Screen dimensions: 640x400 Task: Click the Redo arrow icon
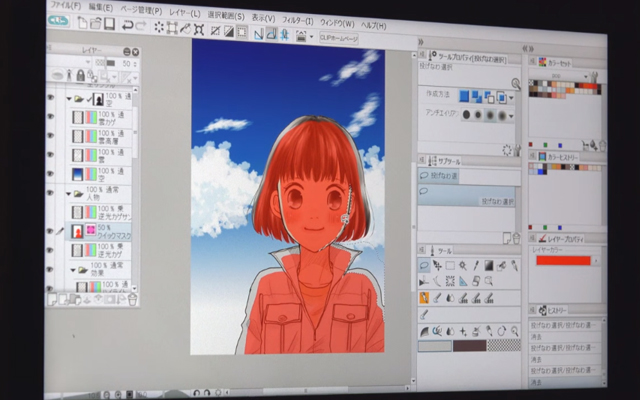[x=140, y=23]
